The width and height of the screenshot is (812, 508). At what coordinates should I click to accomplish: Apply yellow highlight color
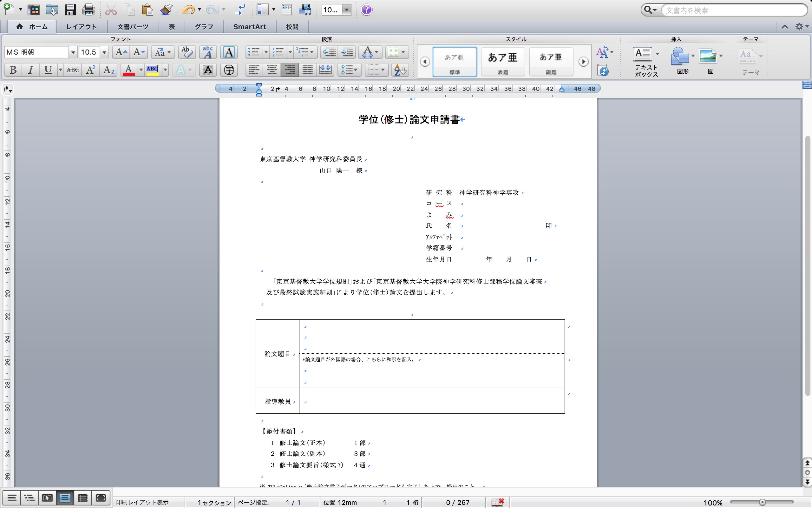(153, 70)
